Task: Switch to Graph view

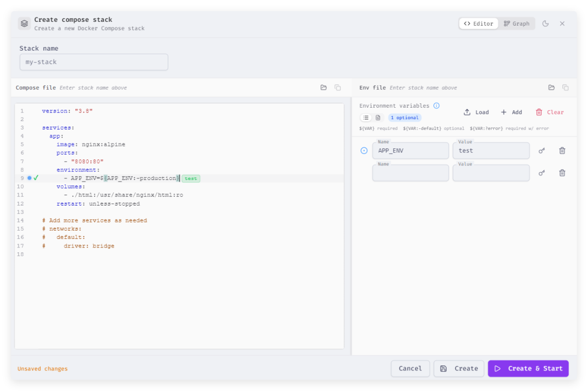Action: click(517, 23)
